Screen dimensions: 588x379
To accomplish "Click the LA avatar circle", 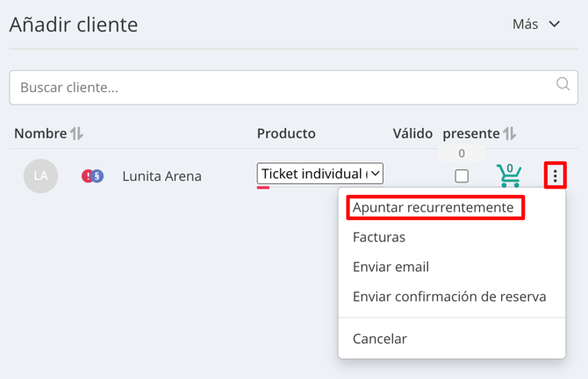I will 40,175.
